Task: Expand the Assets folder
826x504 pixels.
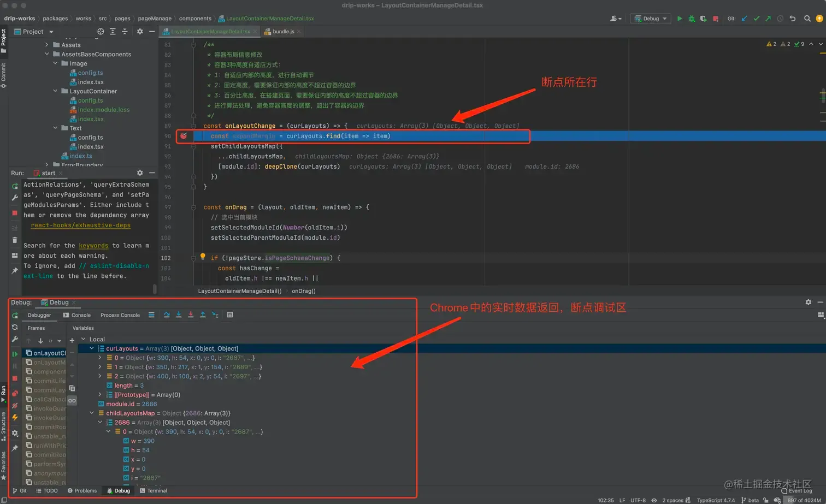Action: tap(46, 45)
